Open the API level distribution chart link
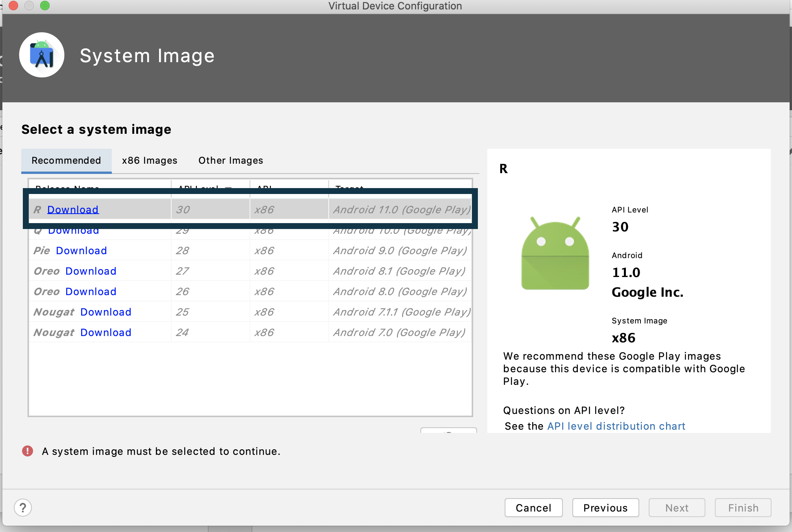The width and height of the screenshot is (792, 532). click(x=616, y=426)
